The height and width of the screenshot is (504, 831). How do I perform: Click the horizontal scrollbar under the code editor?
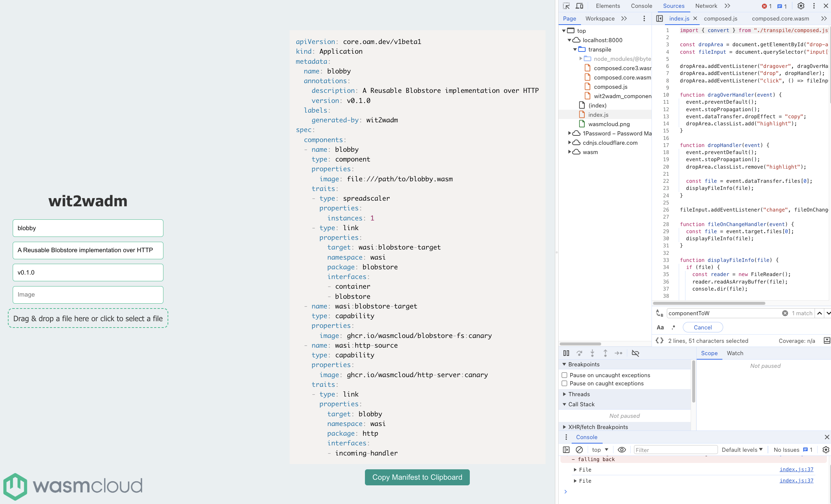click(709, 303)
